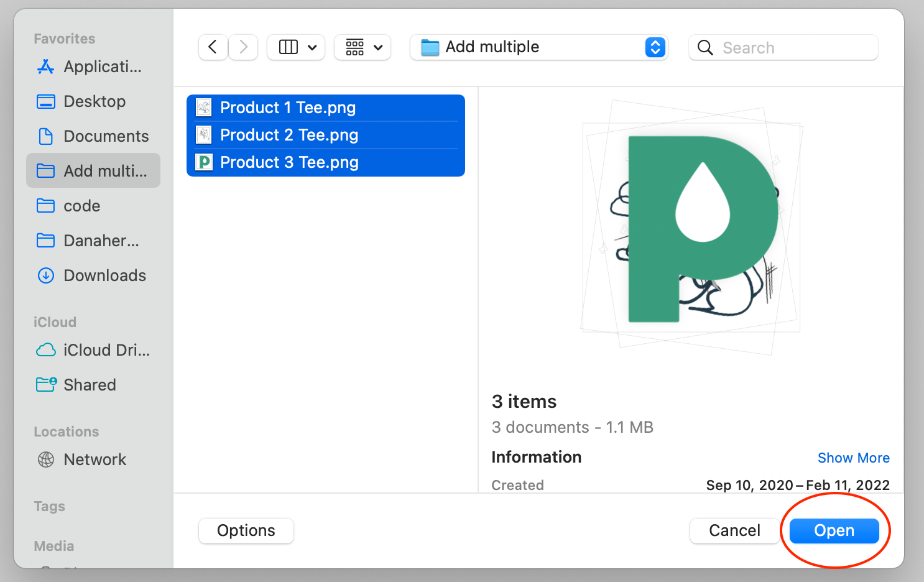Click Show More in Information section

pos(853,458)
